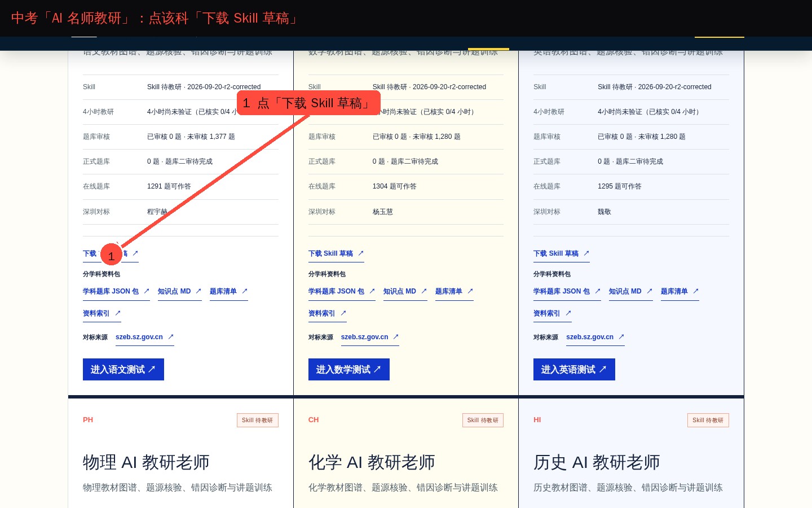Download English 学科题库 JSON 包
The image size is (812, 508).
567,292
